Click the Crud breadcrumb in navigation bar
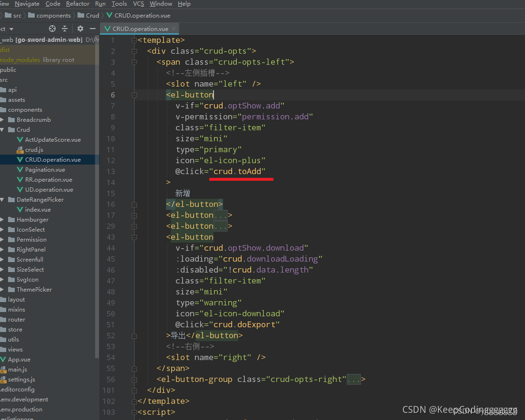Viewport: 525px width, 420px height. [93, 16]
